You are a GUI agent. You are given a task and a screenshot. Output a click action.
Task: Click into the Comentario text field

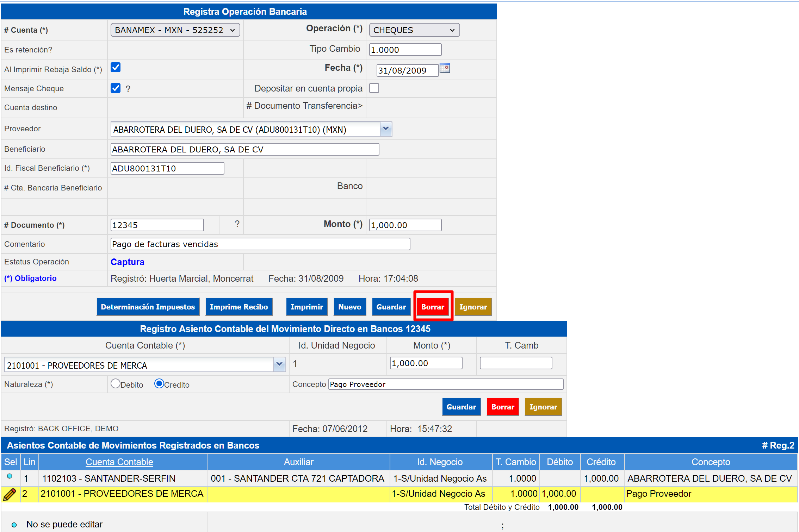point(260,244)
